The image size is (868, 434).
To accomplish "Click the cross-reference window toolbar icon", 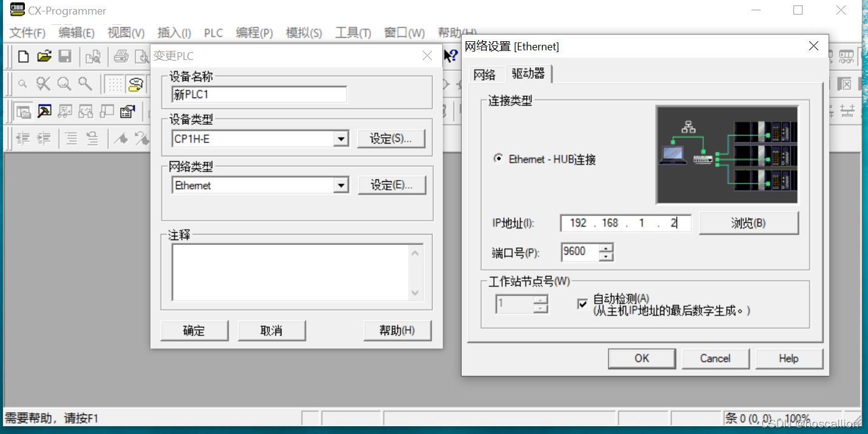I will click(x=86, y=112).
